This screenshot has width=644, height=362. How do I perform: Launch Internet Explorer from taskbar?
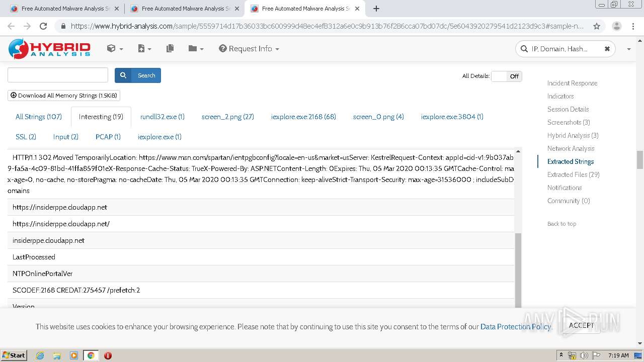point(40,355)
